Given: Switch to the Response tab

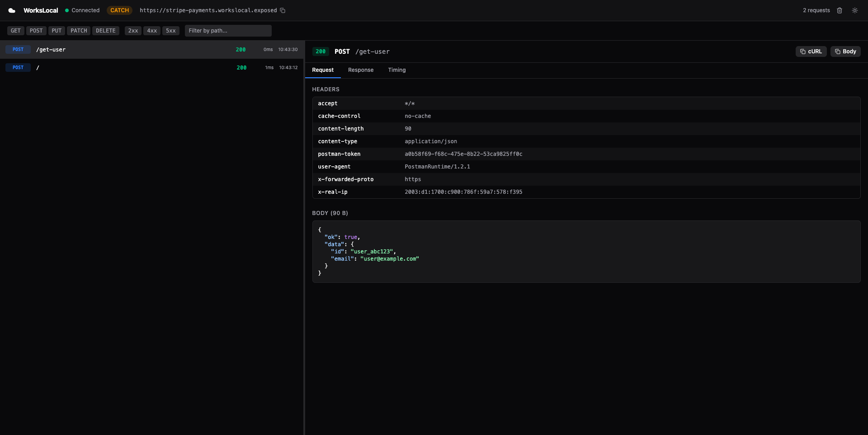Looking at the screenshot, I should (x=360, y=70).
